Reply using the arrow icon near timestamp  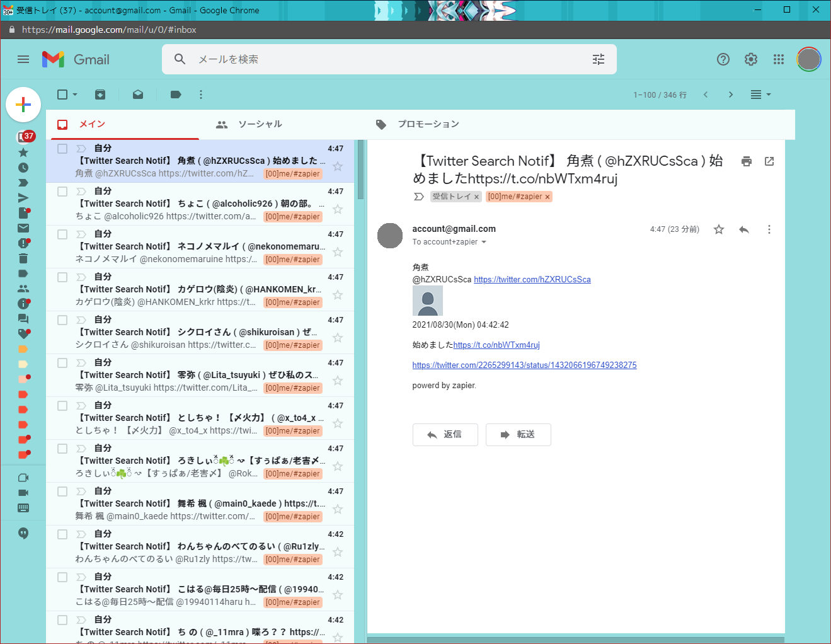pos(744,229)
